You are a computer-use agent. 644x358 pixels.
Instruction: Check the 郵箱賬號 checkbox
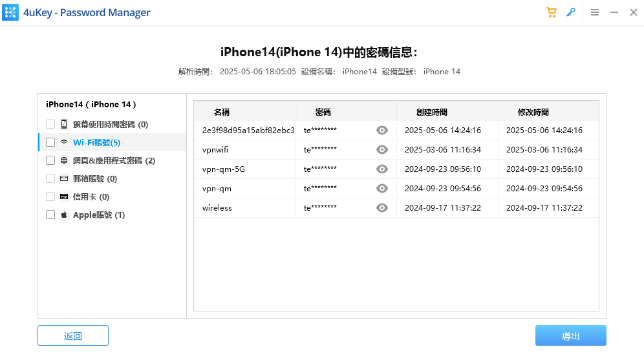point(50,178)
